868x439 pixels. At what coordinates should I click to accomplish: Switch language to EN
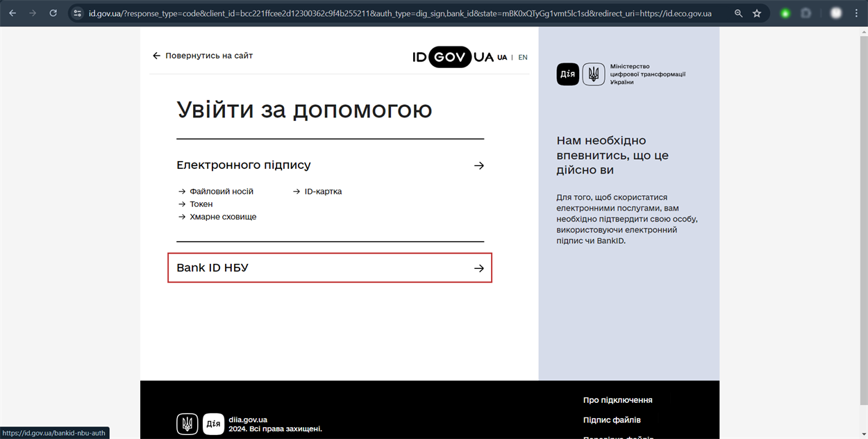pos(523,58)
